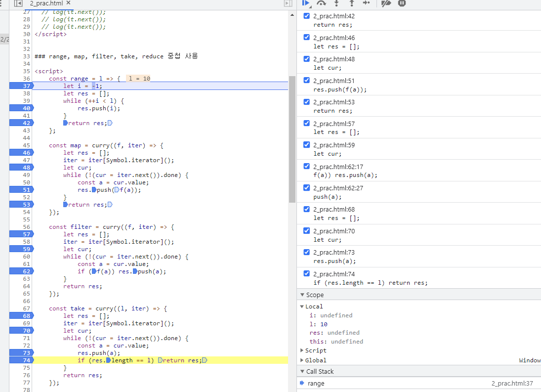The height and width of the screenshot is (392, 541).
Task: Expand the Global scope tree
Action: click(x=302, y=360)
